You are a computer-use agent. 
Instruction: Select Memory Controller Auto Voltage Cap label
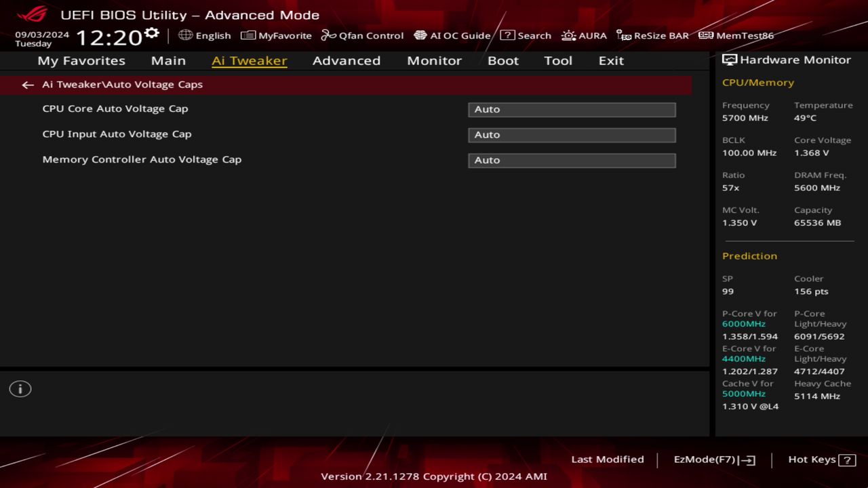[x=142, y=160]
